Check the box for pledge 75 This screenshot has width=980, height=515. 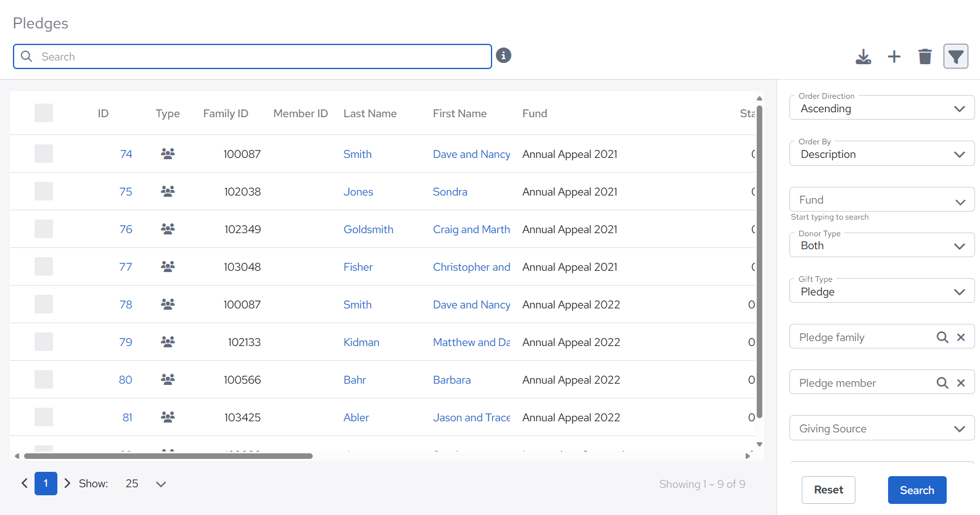(44, 191)
